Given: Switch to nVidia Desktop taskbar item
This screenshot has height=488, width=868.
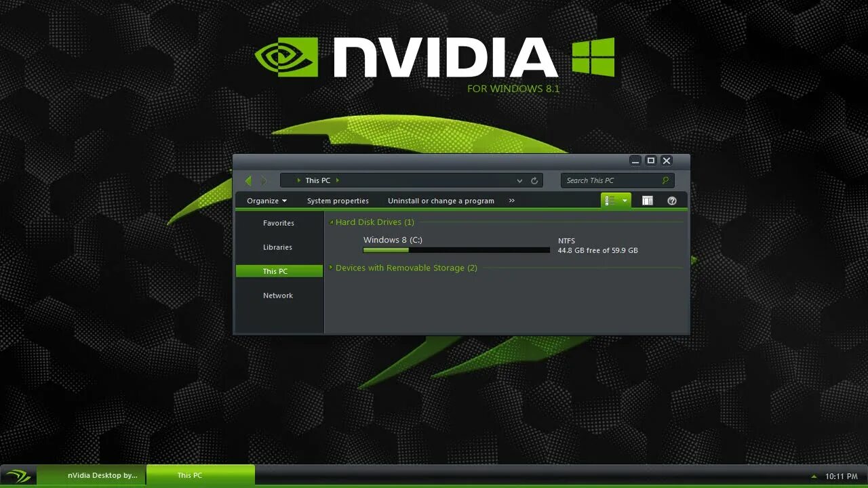Looking at the screenshot, I should (92, 475).
